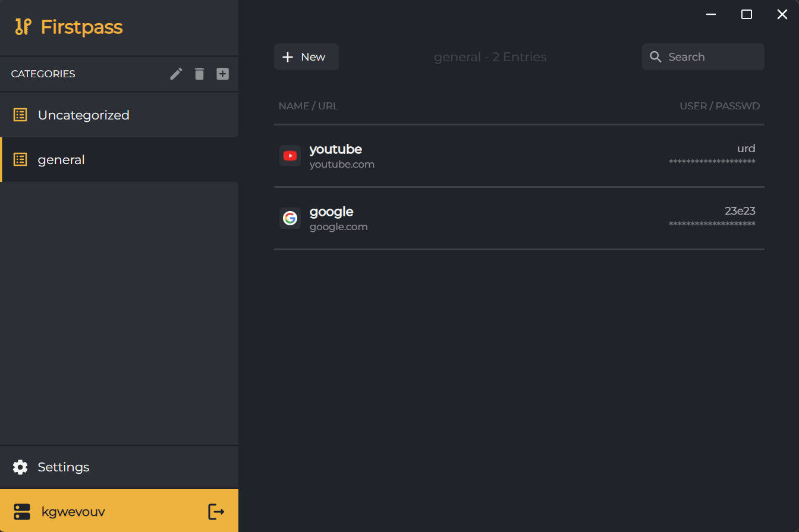799x532 pixels.
Task: Click the database icon beside kgwevouv
Action: pos(22,511)
